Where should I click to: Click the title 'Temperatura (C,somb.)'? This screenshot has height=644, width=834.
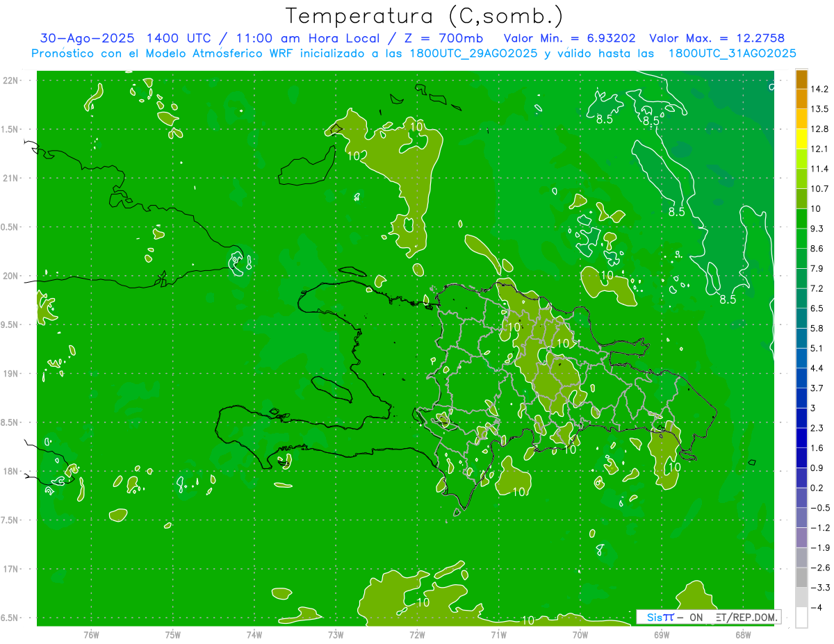[x=425, y=16]
